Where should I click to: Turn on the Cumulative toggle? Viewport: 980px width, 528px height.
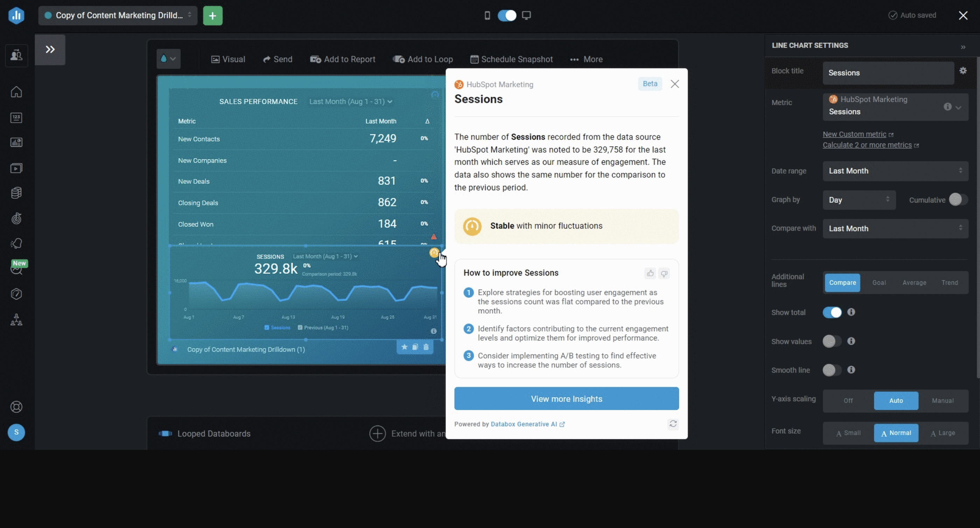point(958,200)
